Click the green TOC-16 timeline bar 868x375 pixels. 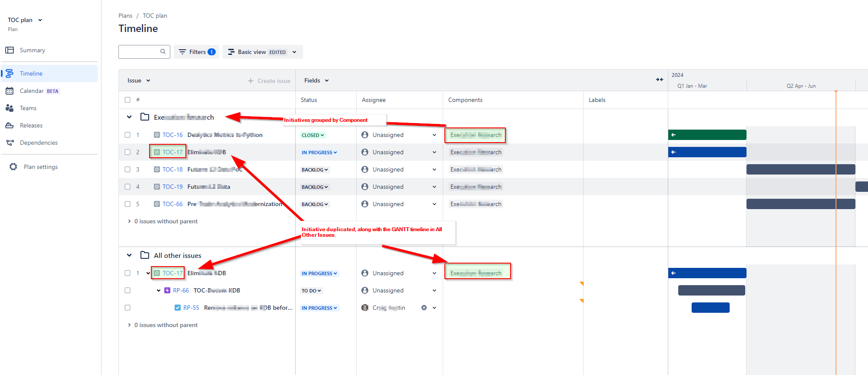[x=707, y=135]
